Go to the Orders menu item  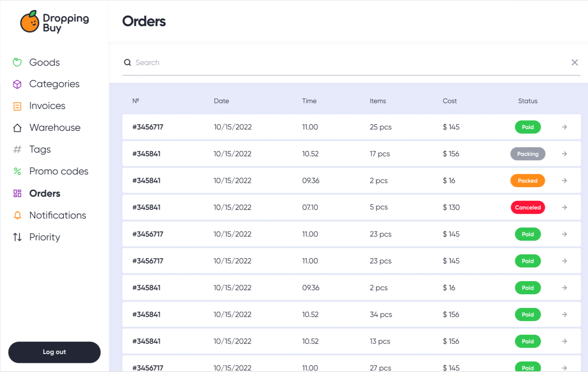pyautogui.click(x=45, y=193)
